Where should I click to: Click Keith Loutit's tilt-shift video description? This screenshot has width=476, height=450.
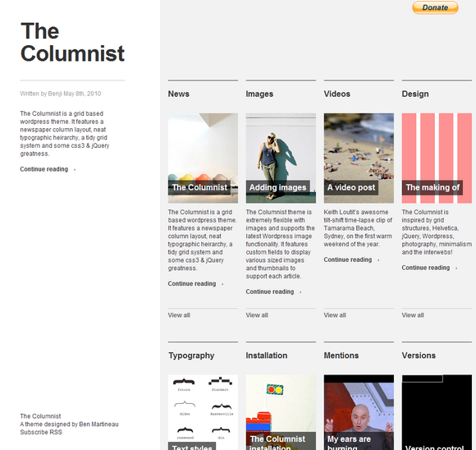[x=358, y=228]
